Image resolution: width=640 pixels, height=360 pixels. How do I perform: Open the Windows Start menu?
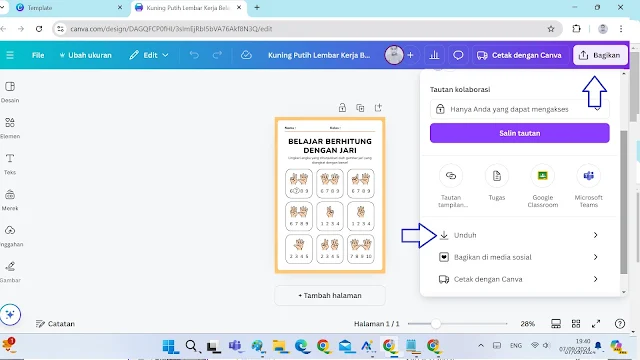pyautogui.click(x=169, y=347)
